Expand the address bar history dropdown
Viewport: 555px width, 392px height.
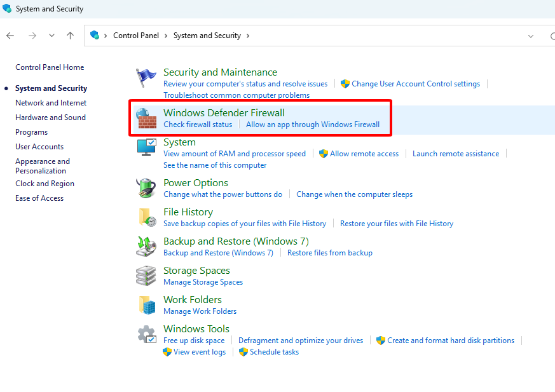tap(531, 36)
